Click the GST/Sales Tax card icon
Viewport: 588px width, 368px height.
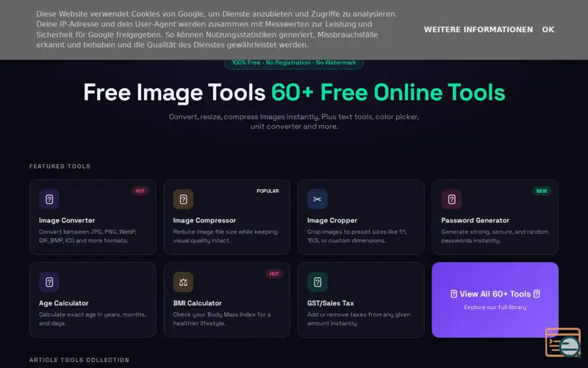pos(318,282)
